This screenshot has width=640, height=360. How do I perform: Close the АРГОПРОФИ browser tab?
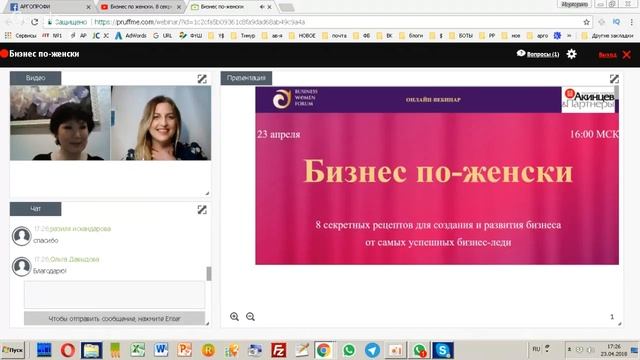tap(89, 7)
